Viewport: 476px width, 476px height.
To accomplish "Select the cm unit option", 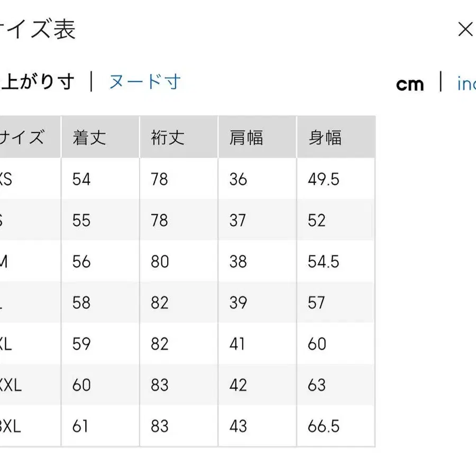I will tap(411, 84).
